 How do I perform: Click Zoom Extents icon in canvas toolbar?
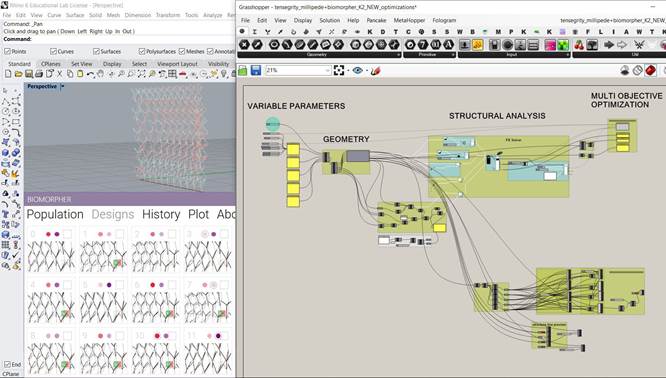[339, 71]
